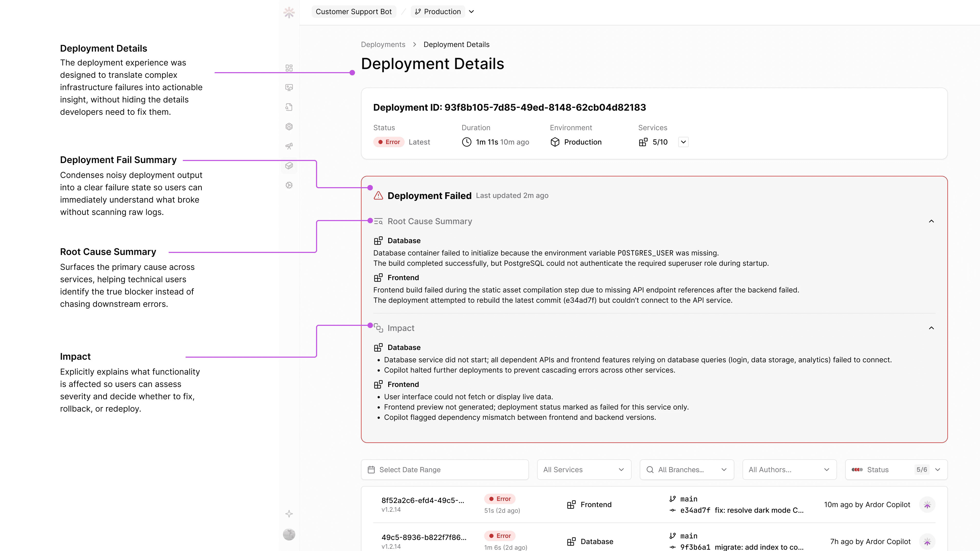Click the Ardor logo at top
The image size is (980, 551).
(x=289, y=12)
